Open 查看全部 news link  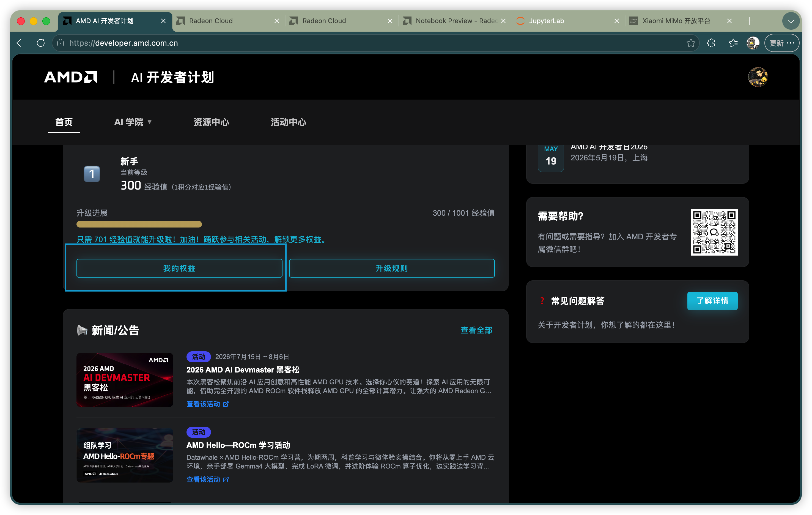click(x=476, y=330)
